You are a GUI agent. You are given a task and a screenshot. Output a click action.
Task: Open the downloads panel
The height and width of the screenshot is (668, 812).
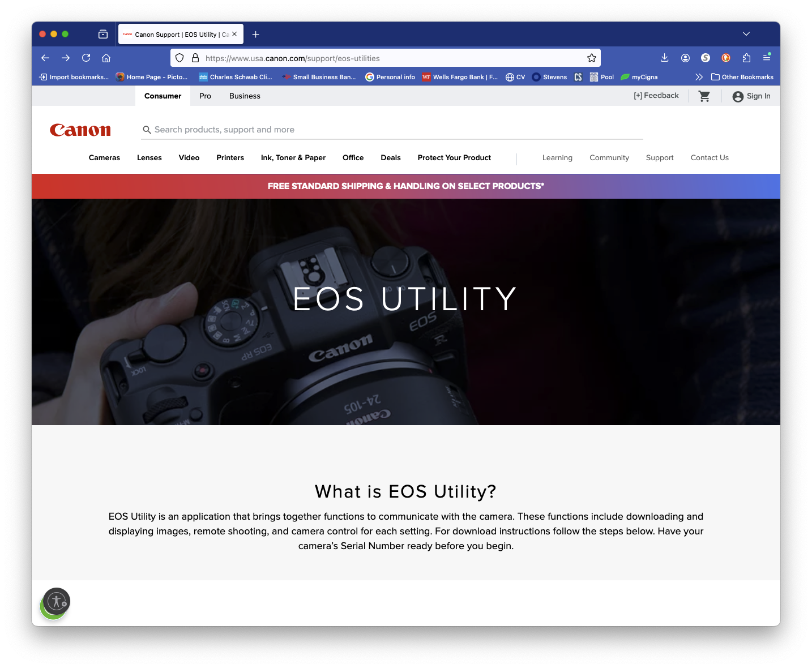[665, 58]
